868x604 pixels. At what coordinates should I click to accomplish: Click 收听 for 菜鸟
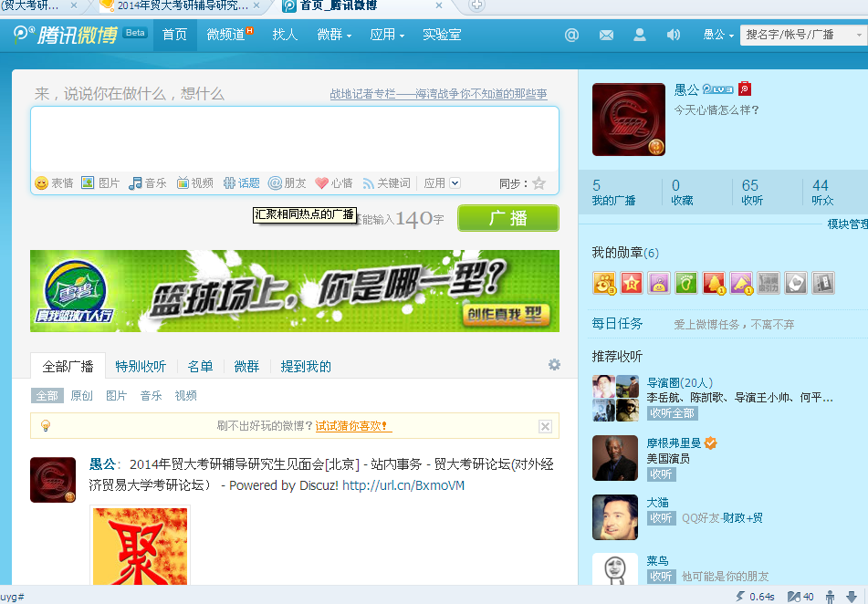662,577
